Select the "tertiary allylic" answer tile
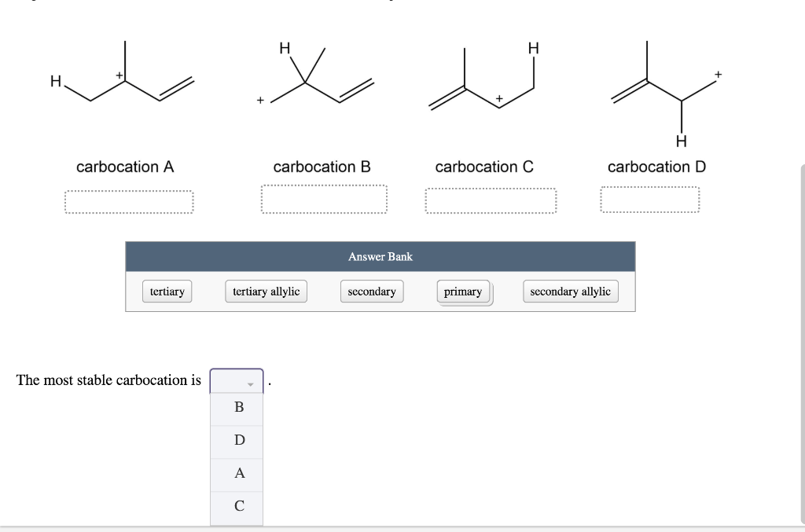The width and height of the screenshot is (805, 532). (x=266, y=291)
